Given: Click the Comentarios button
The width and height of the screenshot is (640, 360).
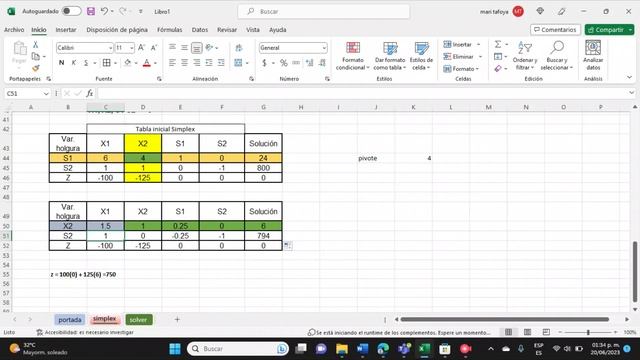Looking at the screenshot, I should 555,30.
